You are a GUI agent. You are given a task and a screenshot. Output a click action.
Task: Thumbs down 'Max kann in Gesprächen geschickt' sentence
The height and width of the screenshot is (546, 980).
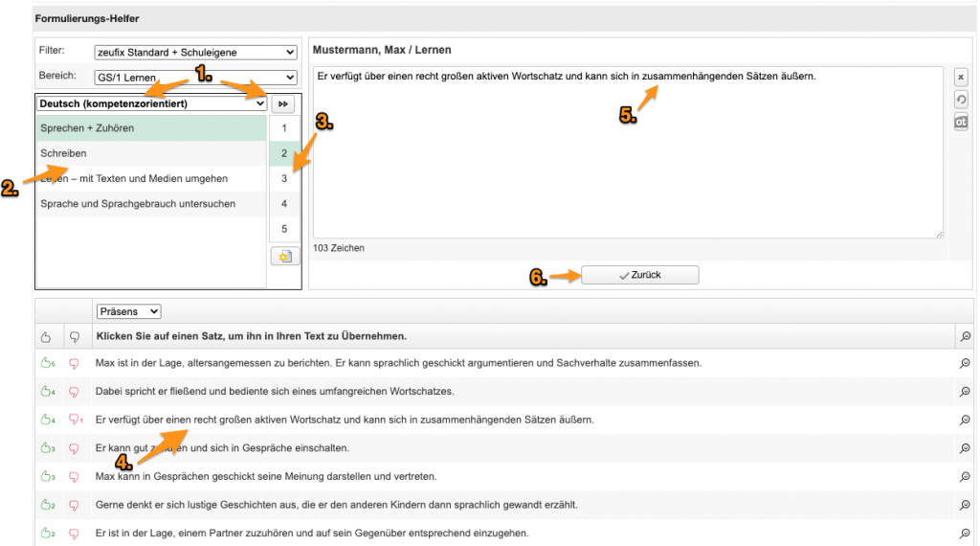point(74,477)
